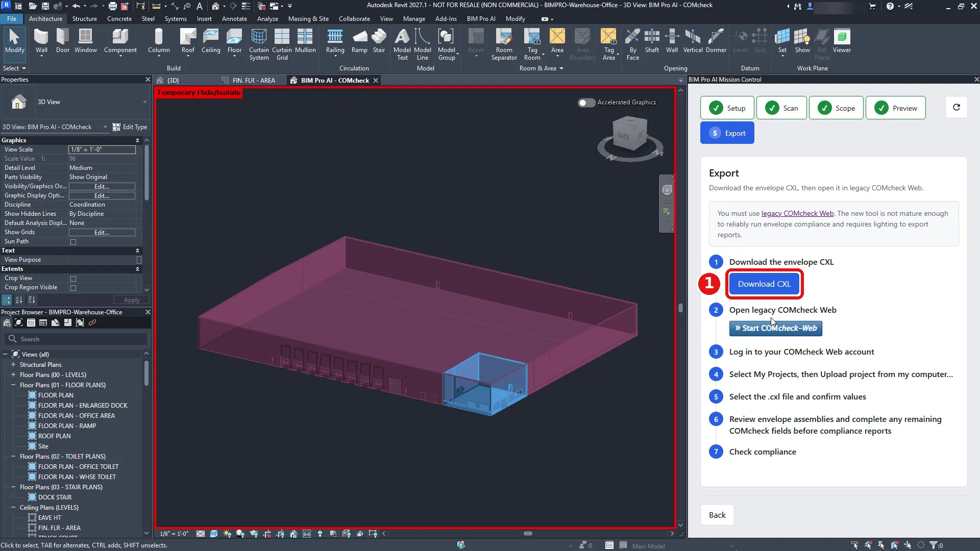Click the Project Browser search field
The image size is (980, 551).
(77, 339)
